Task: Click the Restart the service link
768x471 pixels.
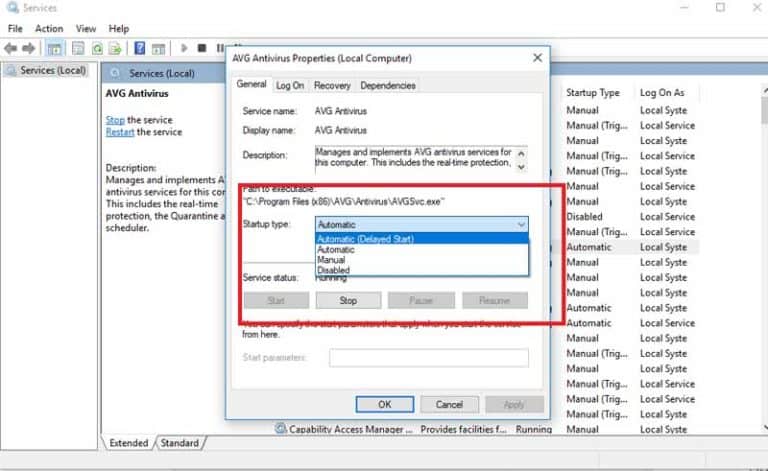Action: tap(120, 132)
